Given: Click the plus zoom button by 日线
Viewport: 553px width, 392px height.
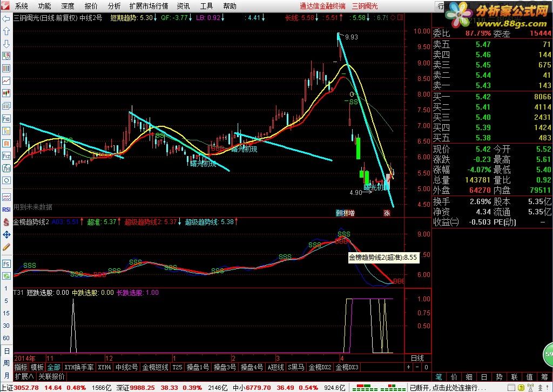Looking at the screenshot, I should (x=409, y=367).
